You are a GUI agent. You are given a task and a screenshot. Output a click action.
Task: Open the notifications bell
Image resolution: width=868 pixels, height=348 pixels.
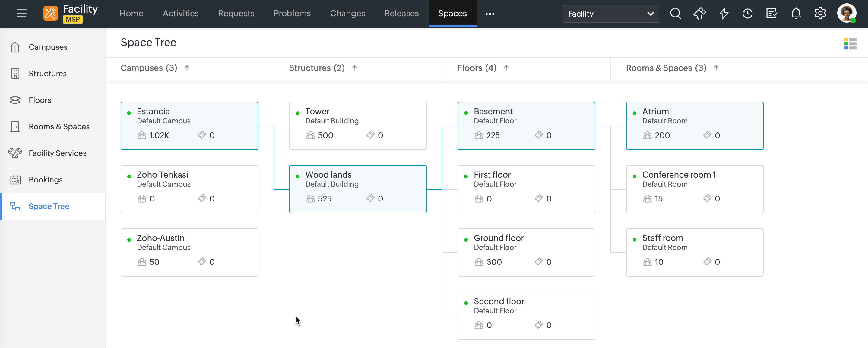point(796,14)
